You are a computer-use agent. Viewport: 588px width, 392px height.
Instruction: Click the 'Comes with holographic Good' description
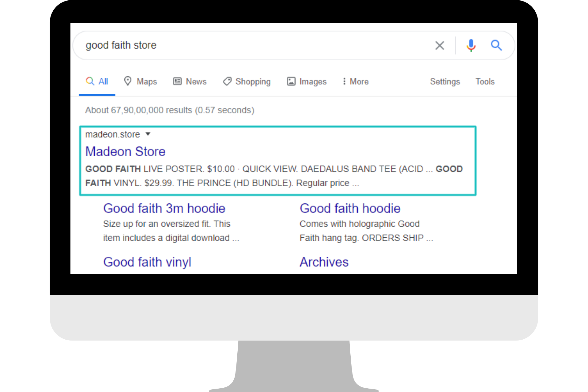click(x=366, y=231)
